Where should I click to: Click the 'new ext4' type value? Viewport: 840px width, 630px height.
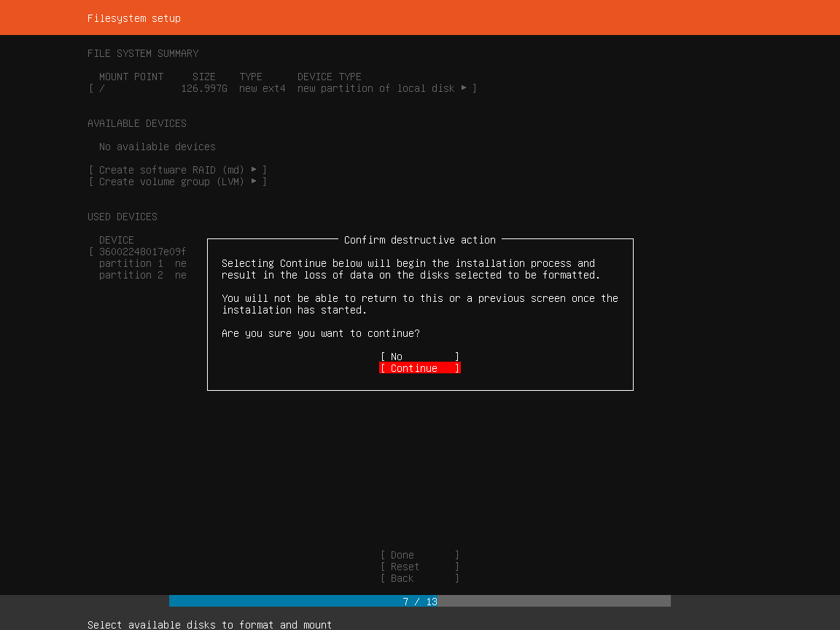tap(262, 88)
